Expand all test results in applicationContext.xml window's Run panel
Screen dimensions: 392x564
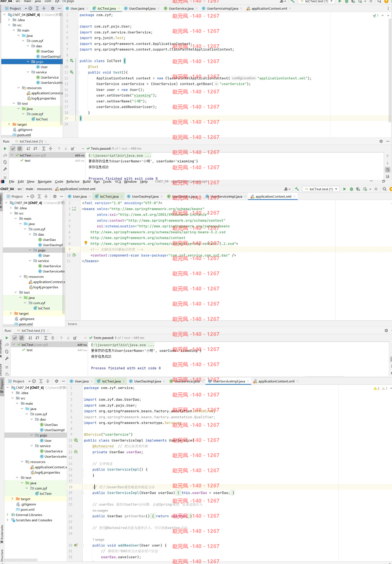(x=46, y=338)
